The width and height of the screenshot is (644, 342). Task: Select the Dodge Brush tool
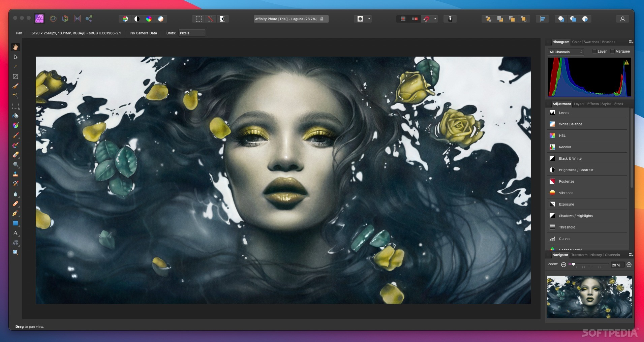tap(16, 164)
